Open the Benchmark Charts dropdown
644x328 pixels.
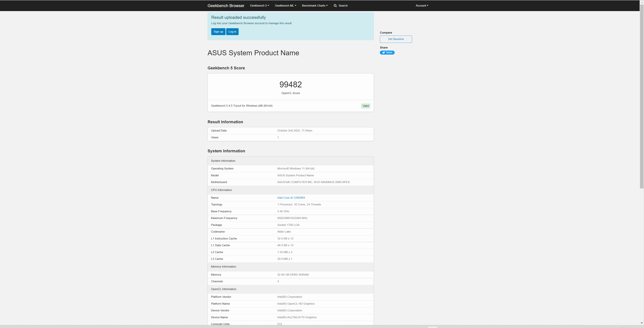(x=315, y=6)
